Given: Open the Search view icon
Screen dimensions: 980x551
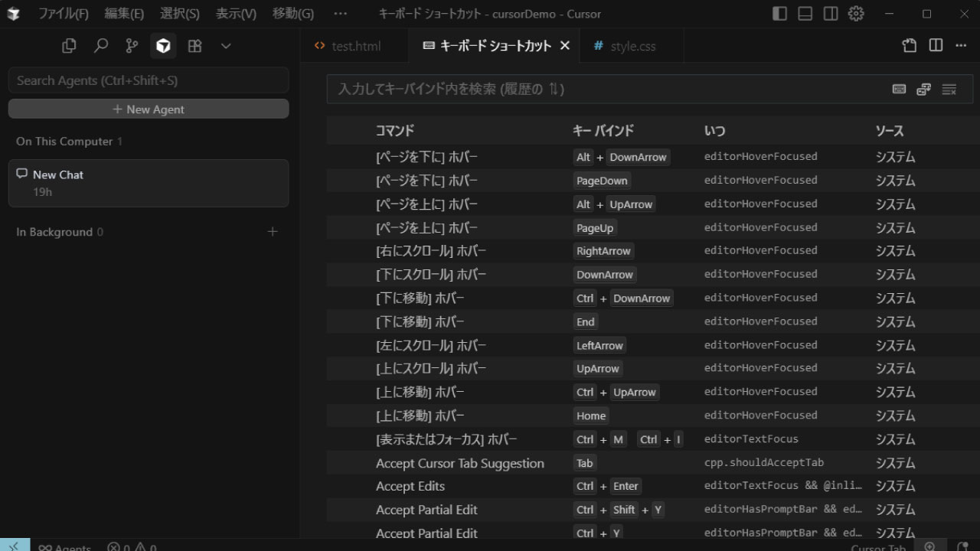Looking at the screenshot, I should (100, 46).
